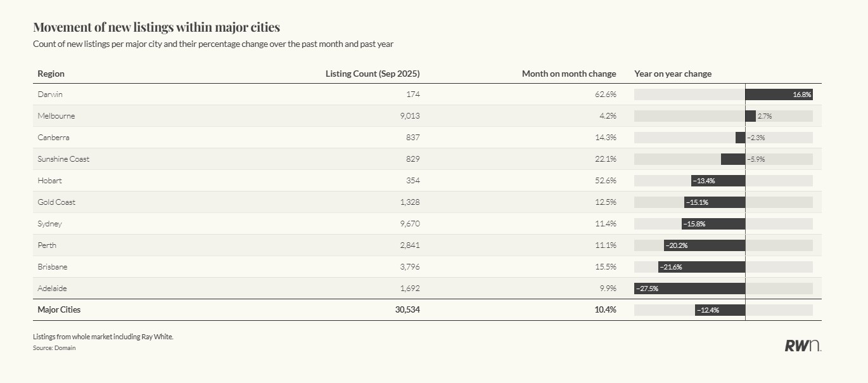Click Brisbane's -21.6% year on year bar

[701, 267]
